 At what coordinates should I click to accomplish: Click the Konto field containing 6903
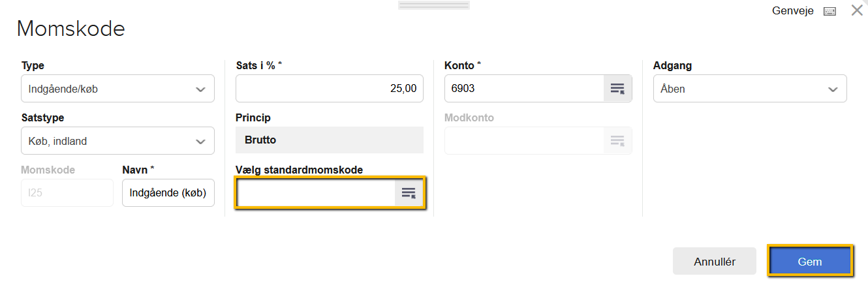(x=523, y=88)
